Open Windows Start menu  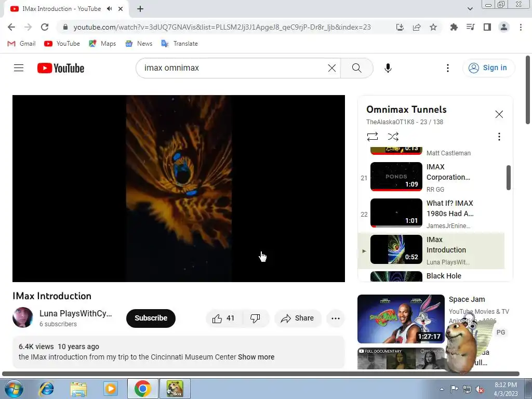pos(14,389)
